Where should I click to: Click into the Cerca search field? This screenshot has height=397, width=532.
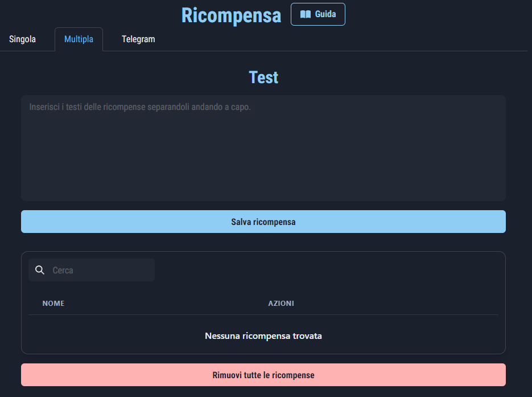point(100,270)
